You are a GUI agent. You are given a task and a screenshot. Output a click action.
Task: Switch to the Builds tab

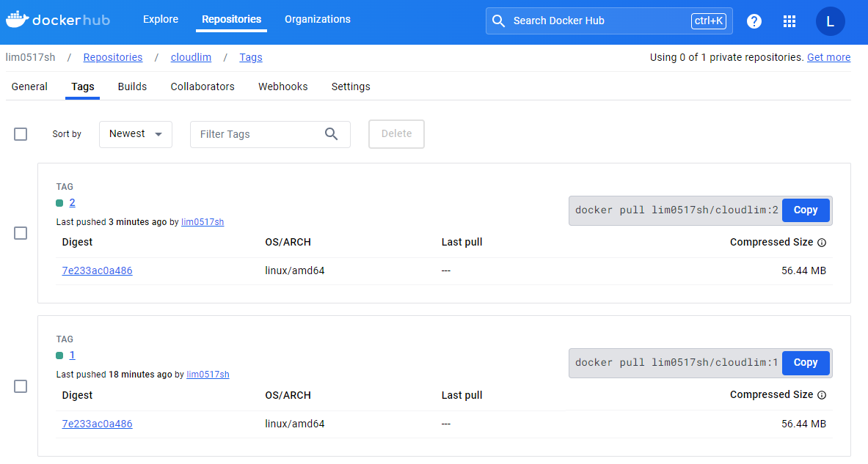[x=132, y=86]
